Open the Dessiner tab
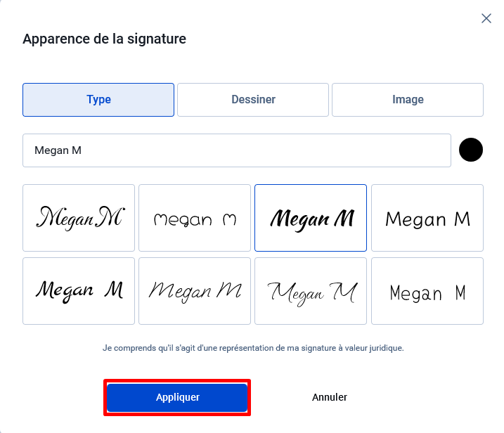This screenshot has height=433, width=504. [253, 100]
